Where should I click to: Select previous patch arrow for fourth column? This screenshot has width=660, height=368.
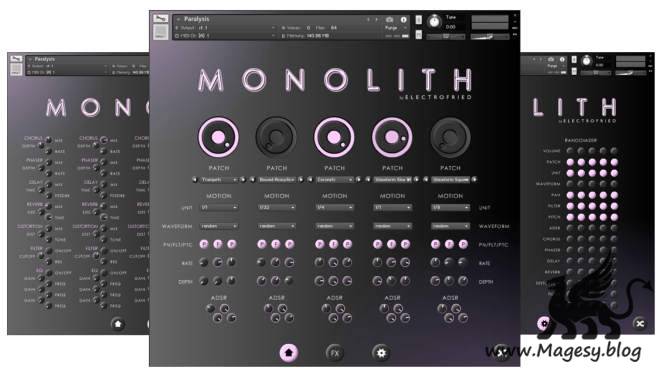point(368,180)
